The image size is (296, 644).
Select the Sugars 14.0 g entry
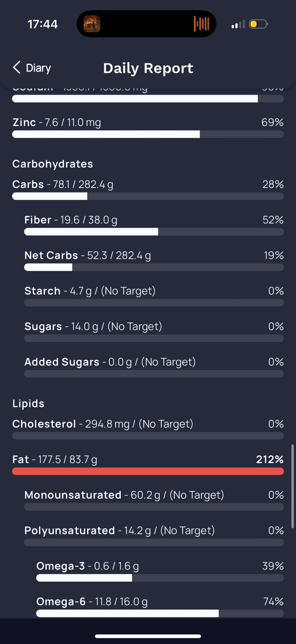tap(154, 331)
